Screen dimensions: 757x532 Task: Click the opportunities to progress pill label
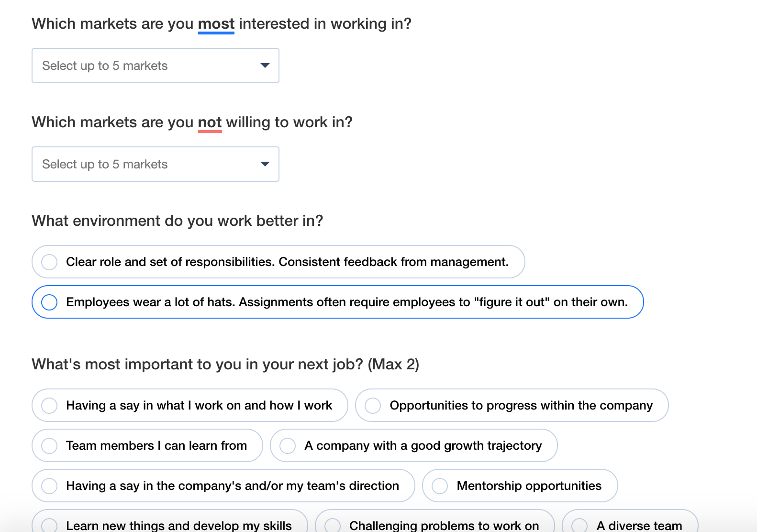(x=521, y=406)
